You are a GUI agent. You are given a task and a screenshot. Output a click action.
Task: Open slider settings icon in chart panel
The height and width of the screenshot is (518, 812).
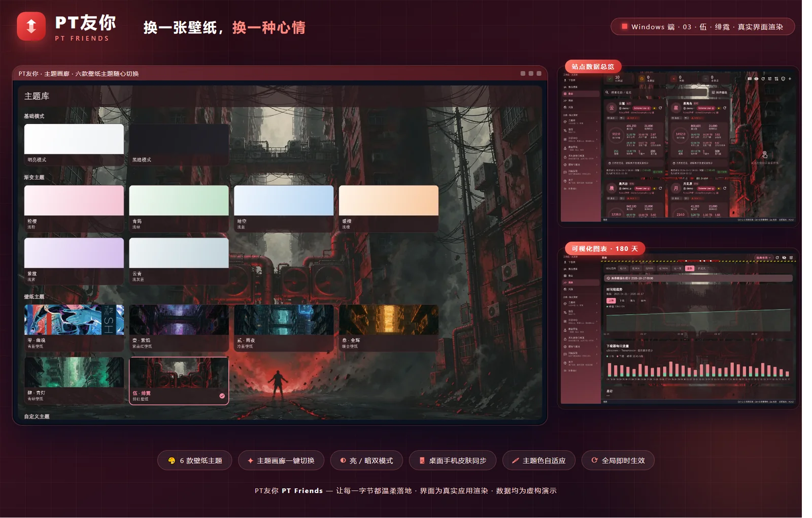(x=791, y=257)
